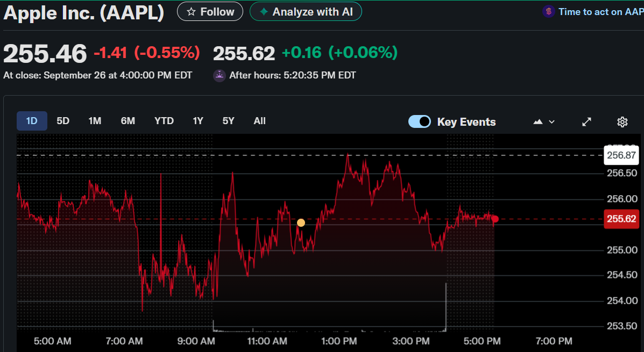Open the Time to act on AAPL link
This screenshot has height=352, width=644.
pos(601,12)
